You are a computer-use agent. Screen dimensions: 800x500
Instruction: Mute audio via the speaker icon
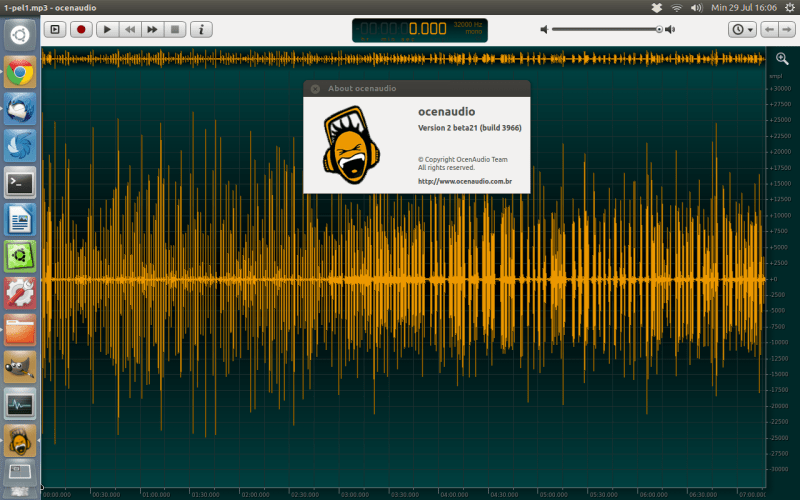click(x=544, y=30)
